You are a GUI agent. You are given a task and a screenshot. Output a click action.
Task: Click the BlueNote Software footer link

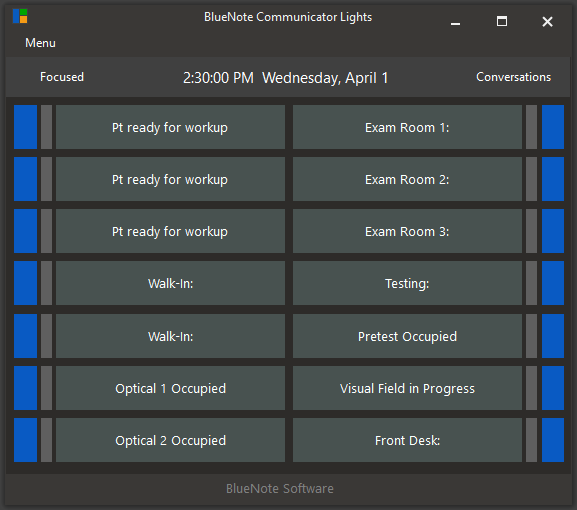point(280,489)
